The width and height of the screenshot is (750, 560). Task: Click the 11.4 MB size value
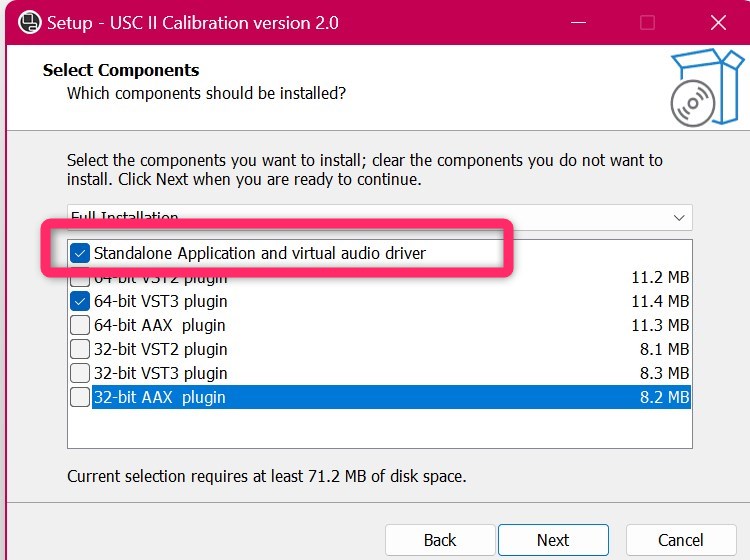[x=660, y=301]
